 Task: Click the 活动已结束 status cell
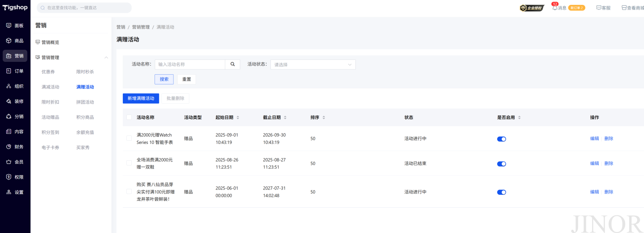(x=415, y=164)
